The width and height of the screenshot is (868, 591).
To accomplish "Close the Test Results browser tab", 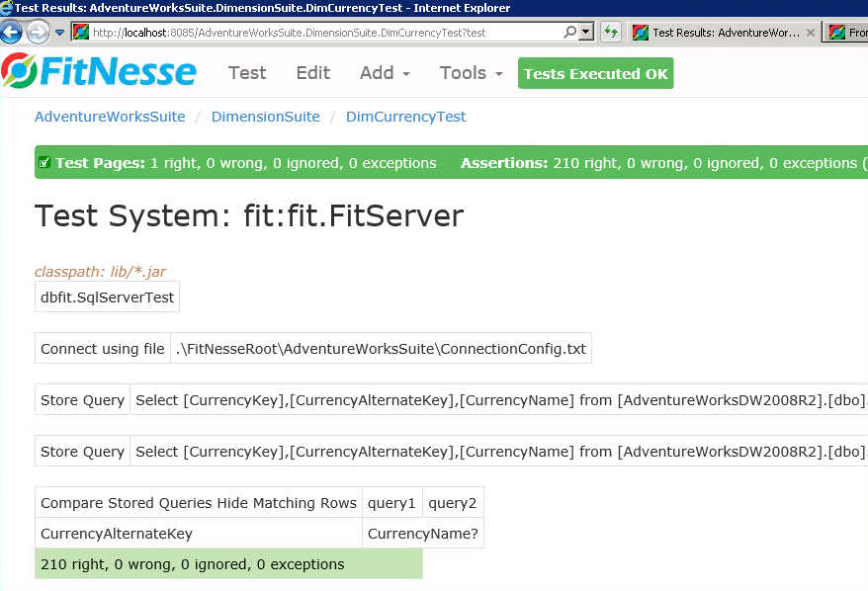I will tap(811, 33).
